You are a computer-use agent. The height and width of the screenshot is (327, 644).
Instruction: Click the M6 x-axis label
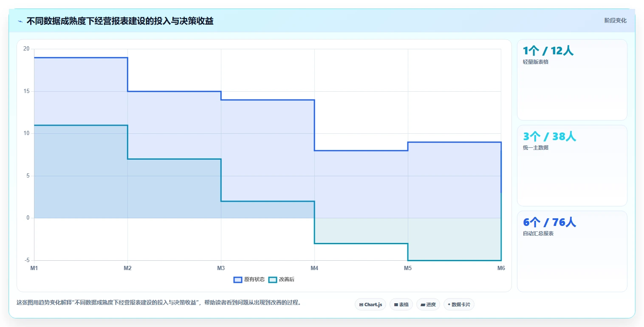point(501,268)
